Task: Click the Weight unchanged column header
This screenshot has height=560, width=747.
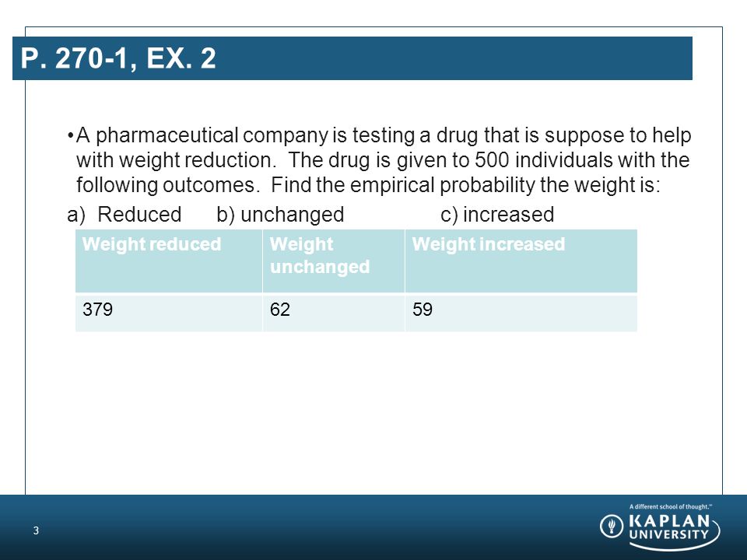Action: (x=334, y=261)
